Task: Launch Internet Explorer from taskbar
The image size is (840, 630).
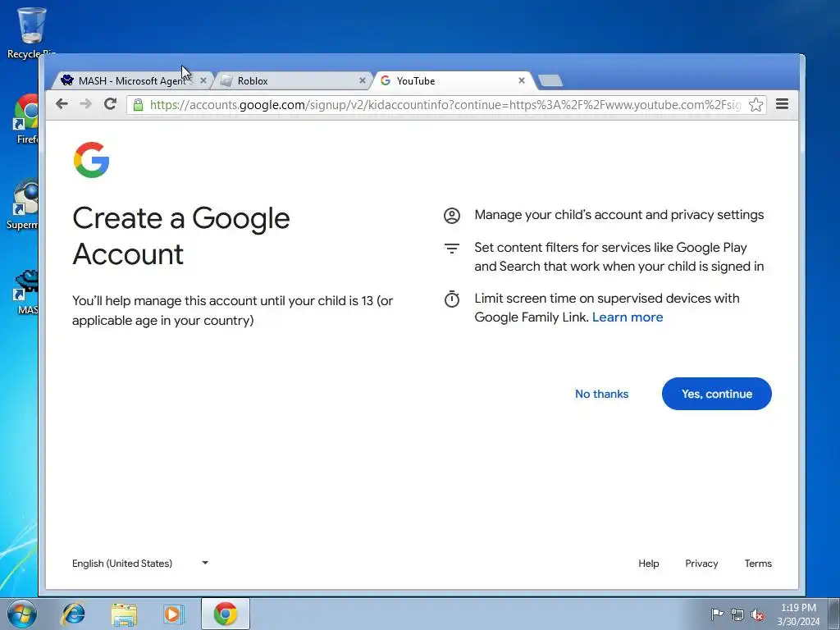Action: [73, 614]
